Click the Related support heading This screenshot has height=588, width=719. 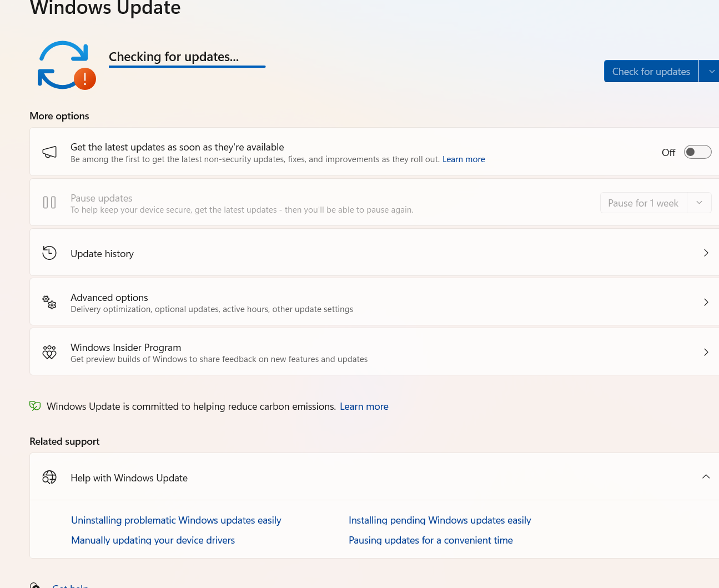[x=64, y=441]
